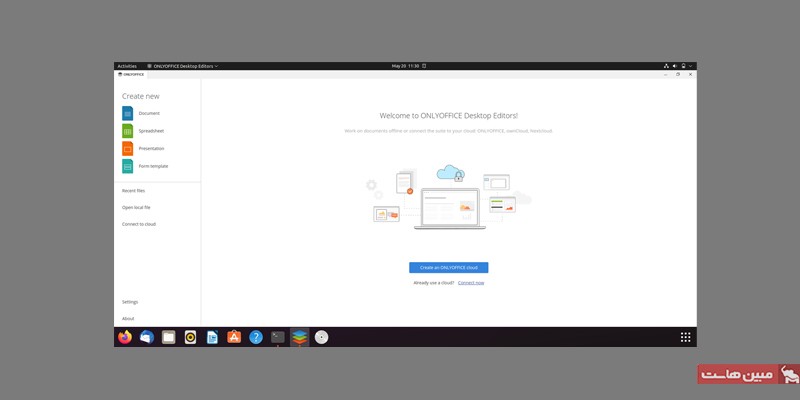Open the clock and calendar panel
This screenshot has height=400, width=800.
pos(406,66)
